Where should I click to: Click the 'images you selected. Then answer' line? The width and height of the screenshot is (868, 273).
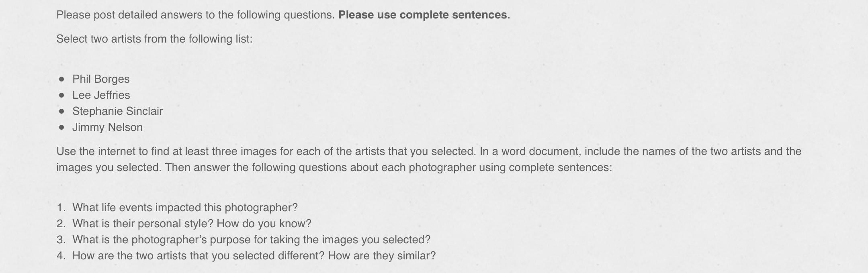(334, 167)
